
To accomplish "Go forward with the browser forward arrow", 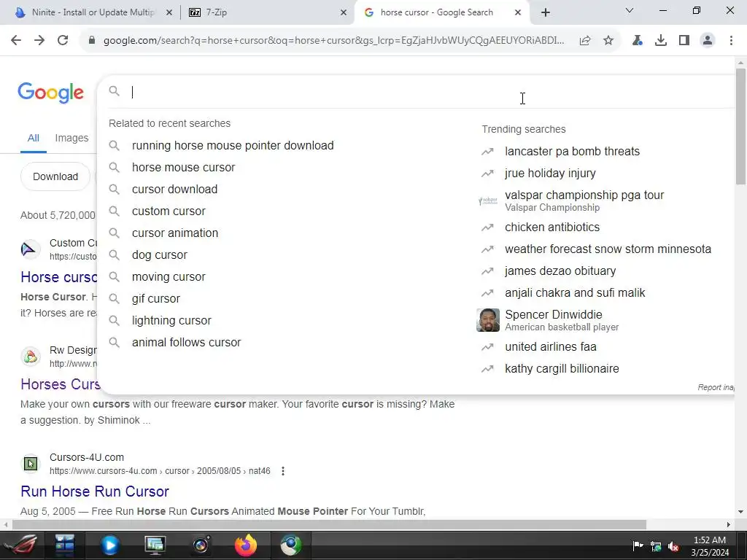I will click(x=39, y=41).
